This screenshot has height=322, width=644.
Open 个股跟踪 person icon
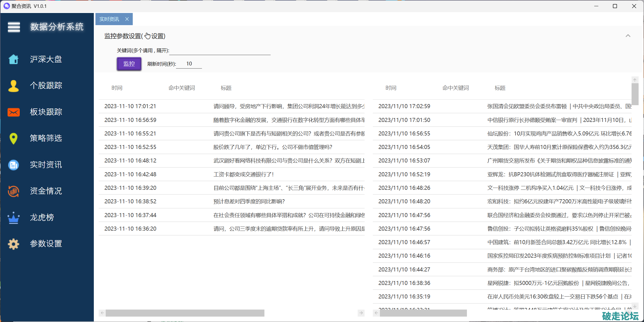(x=14, y=86)
